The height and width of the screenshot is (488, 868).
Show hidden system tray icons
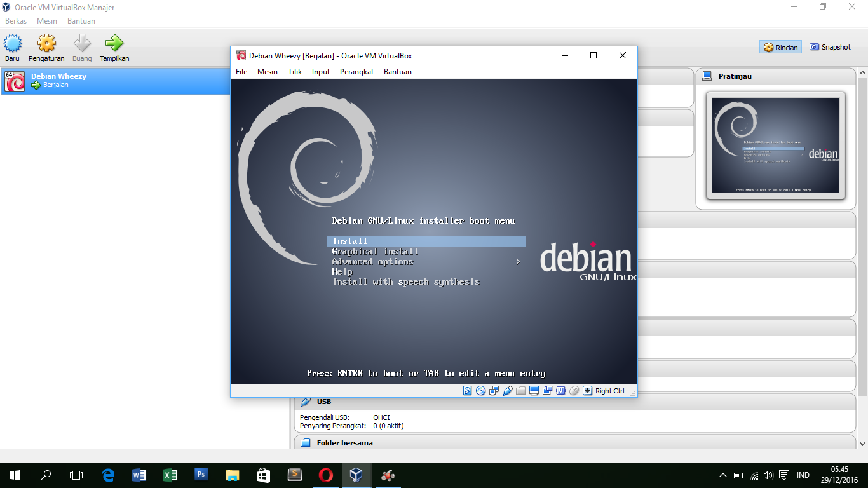(x=723, y=475)
